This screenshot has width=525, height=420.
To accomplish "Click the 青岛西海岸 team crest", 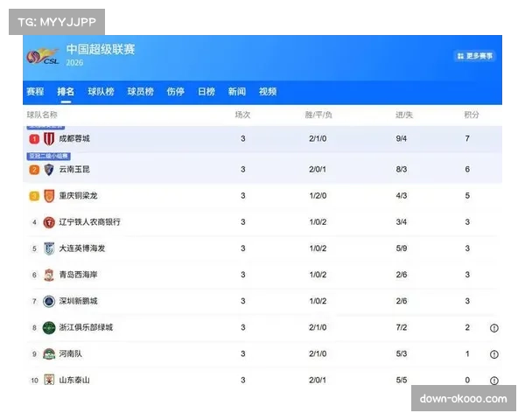I will 49,275.
